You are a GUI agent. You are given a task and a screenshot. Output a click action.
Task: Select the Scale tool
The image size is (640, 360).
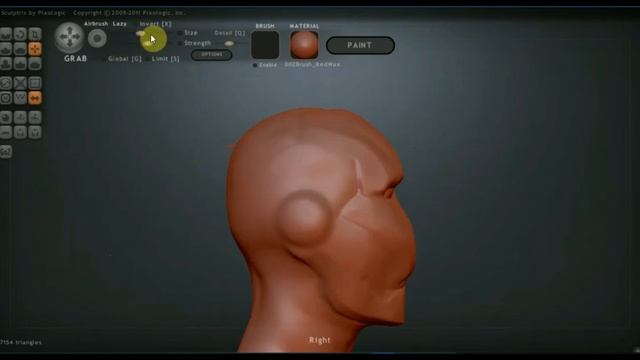[x=35, y=34]
